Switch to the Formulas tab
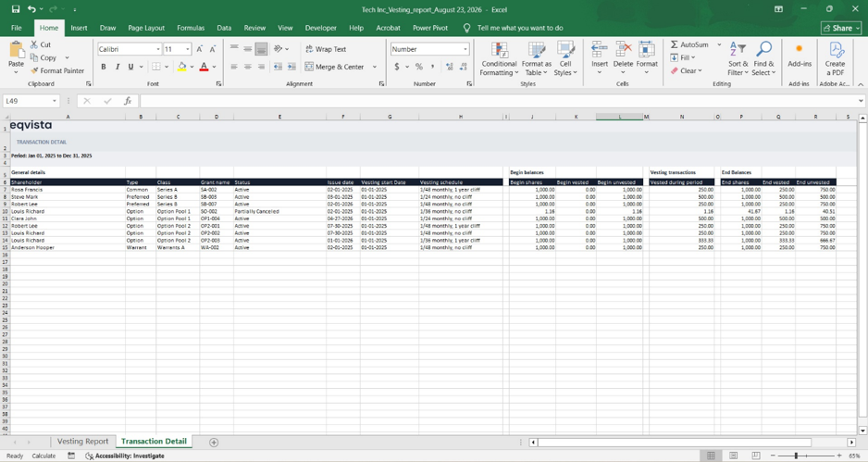This screenshot has height=462, width=868. tap(191, 28)
